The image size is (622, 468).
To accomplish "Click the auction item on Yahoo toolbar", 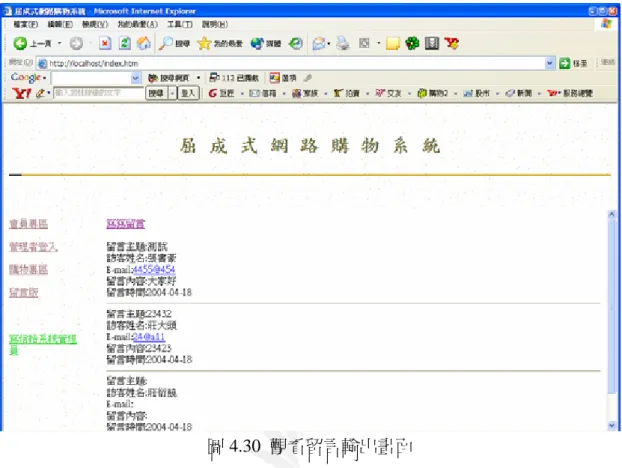I will pyautogui.click(x=346, y=93).
